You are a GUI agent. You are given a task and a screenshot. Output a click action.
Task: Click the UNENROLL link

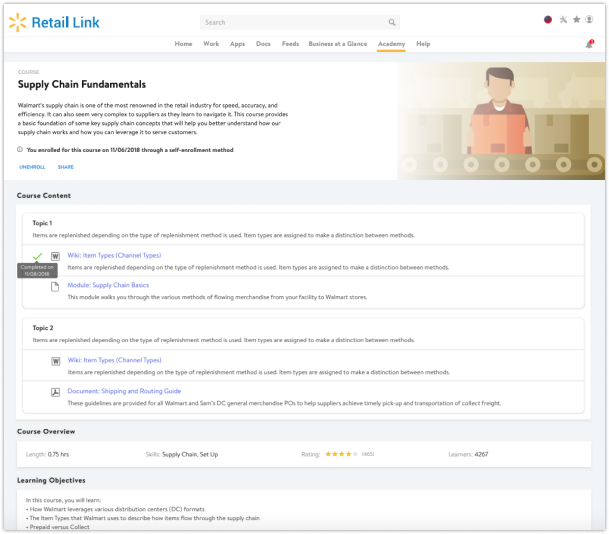[x=32, y=167]
